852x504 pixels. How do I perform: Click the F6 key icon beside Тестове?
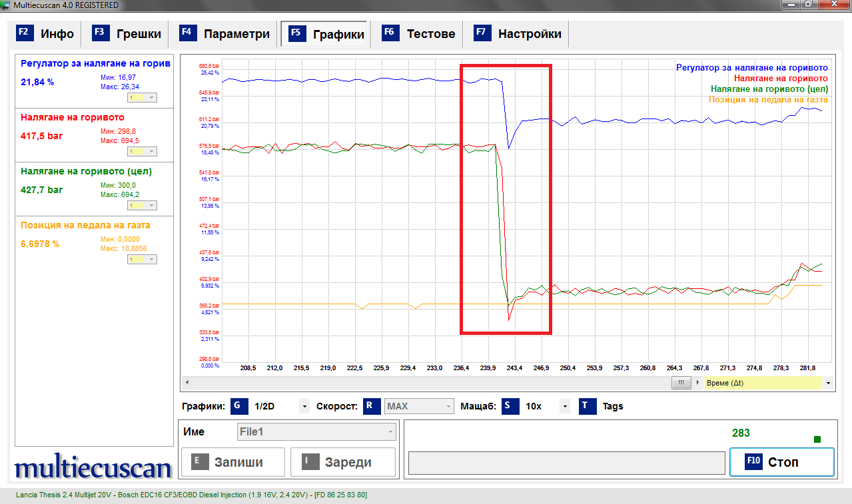click(x=390, y=33)
